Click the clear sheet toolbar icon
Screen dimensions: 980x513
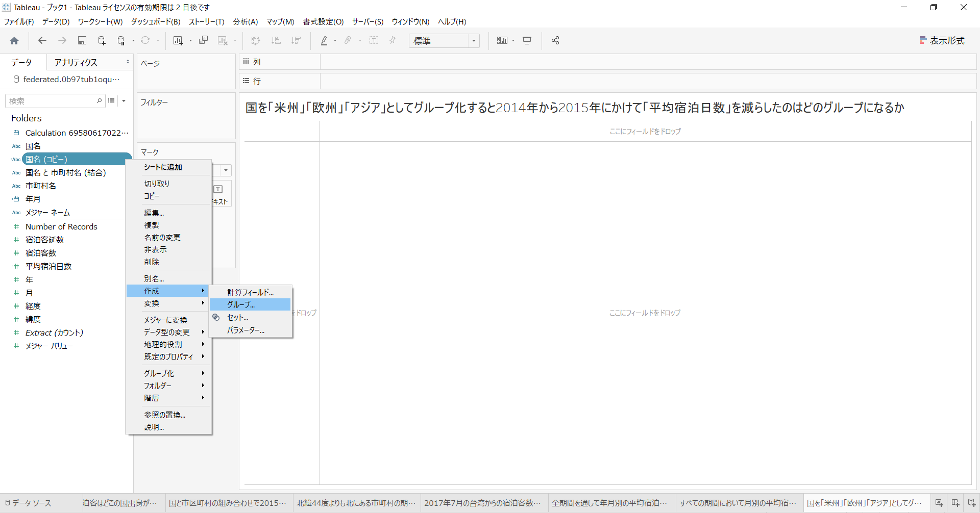point(223,41)
